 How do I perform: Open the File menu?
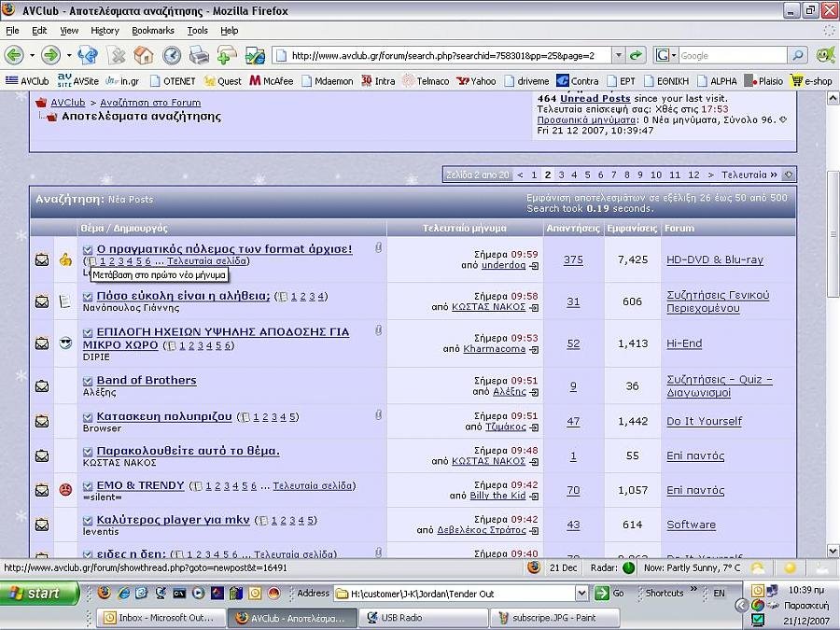click(x=12, y=31)
